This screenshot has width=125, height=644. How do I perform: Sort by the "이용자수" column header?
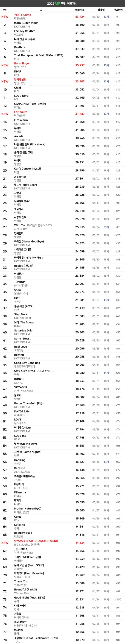[x=80, y=10]
